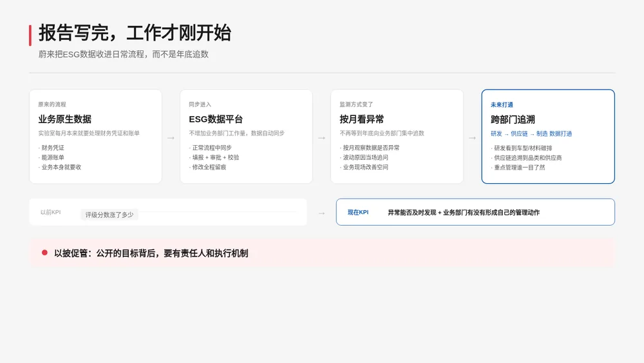644x363 pixels.
Task: Click the description "不增加业务部门工作量，数据自动同步"
Action: 236,133
